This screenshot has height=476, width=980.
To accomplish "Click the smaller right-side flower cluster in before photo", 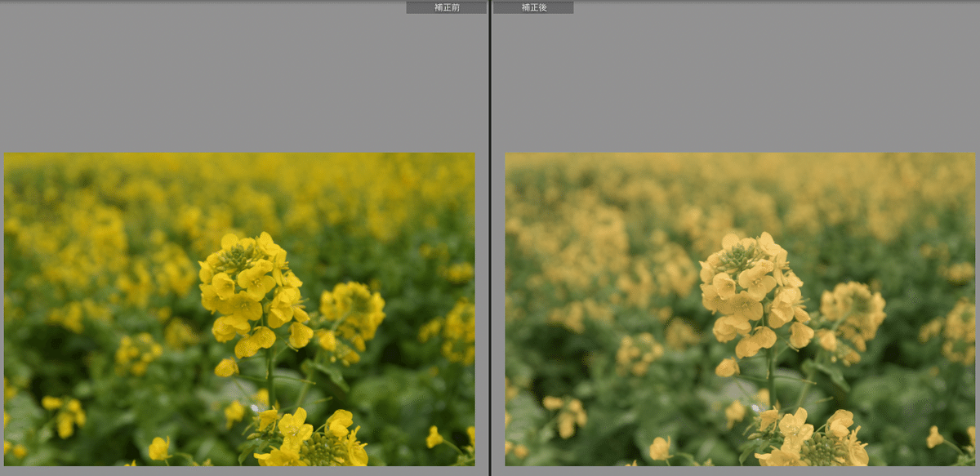I will coord(353,314).
